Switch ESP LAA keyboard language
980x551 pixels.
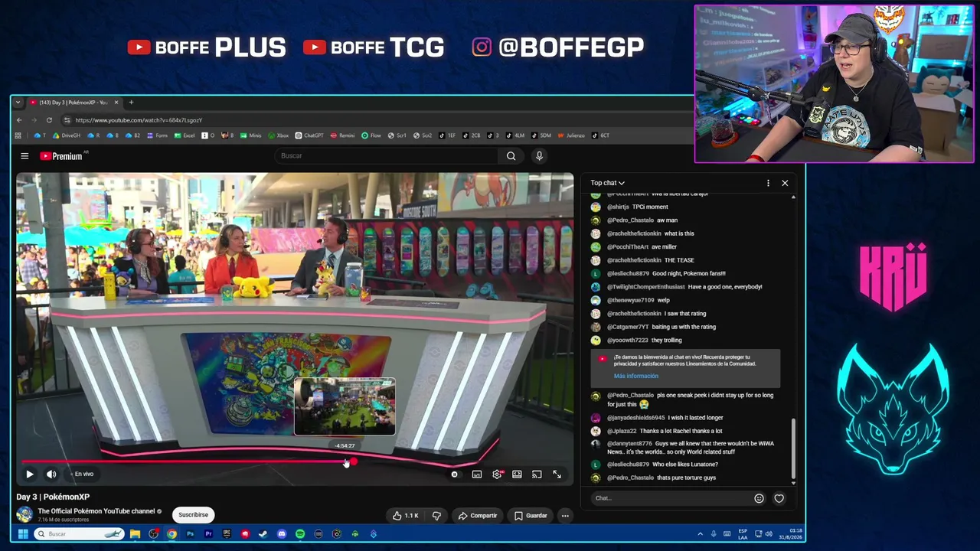tap(743, 534)
